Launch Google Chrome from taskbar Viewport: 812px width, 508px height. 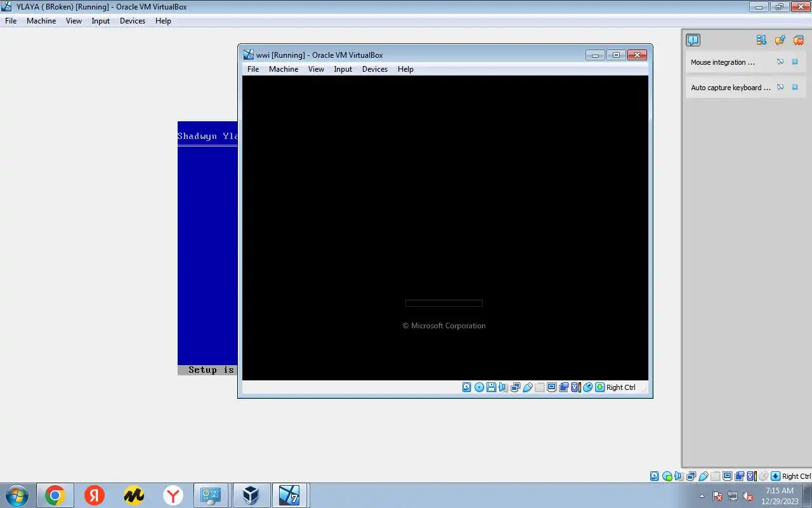(55, 495)
